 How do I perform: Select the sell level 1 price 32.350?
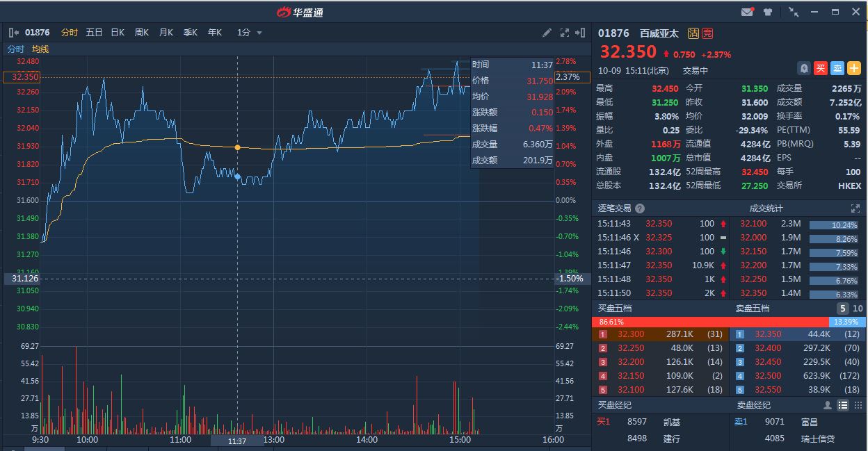pyautogui.click(x=768, y=334)
